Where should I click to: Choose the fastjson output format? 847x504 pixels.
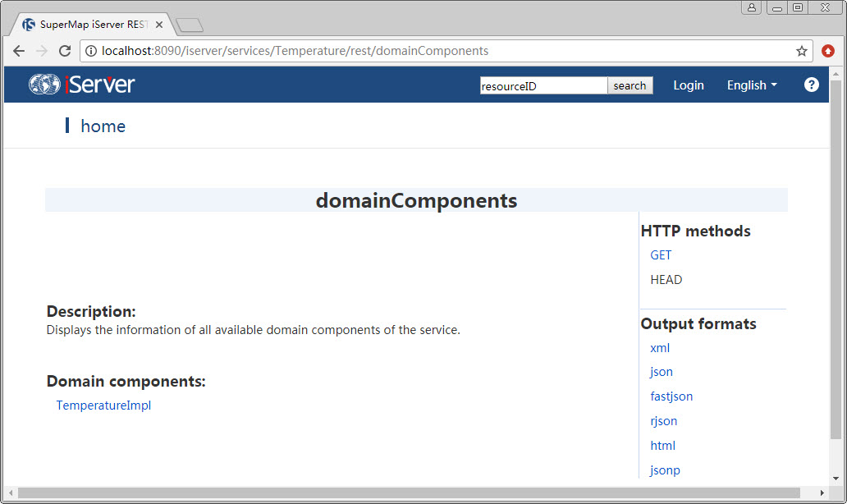pos(671,396)
